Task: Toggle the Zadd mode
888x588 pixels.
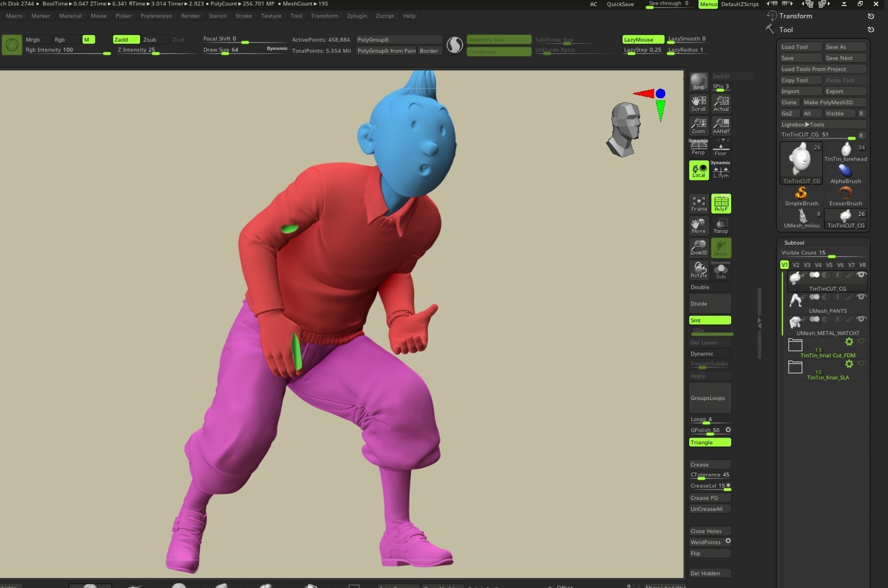Action: tap(126, 39)
